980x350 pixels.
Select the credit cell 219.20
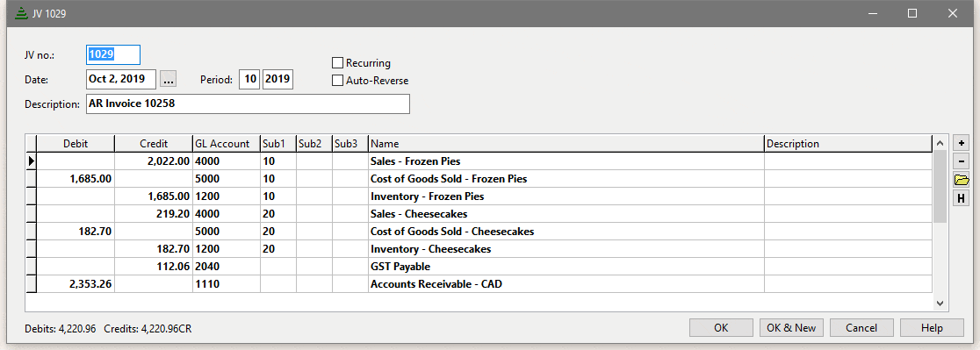click(153, 214)
